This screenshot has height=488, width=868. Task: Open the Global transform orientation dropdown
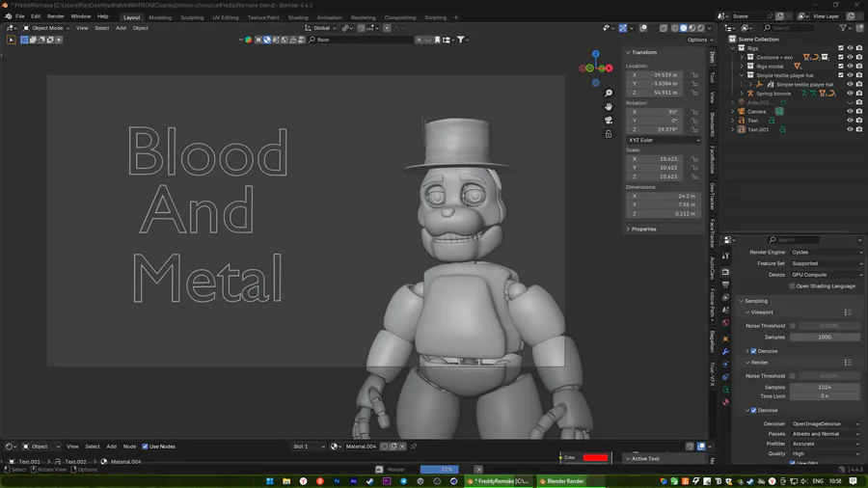pos(321,28)
